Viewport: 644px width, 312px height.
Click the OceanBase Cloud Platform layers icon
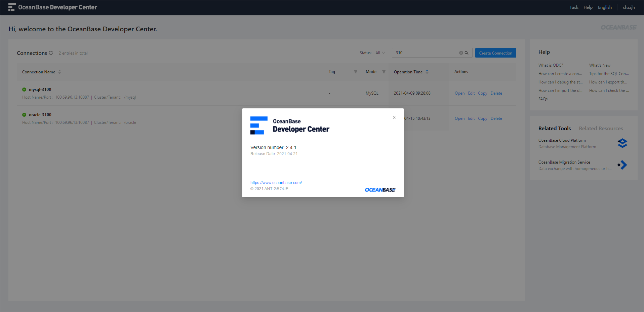(x=622, y=143)
